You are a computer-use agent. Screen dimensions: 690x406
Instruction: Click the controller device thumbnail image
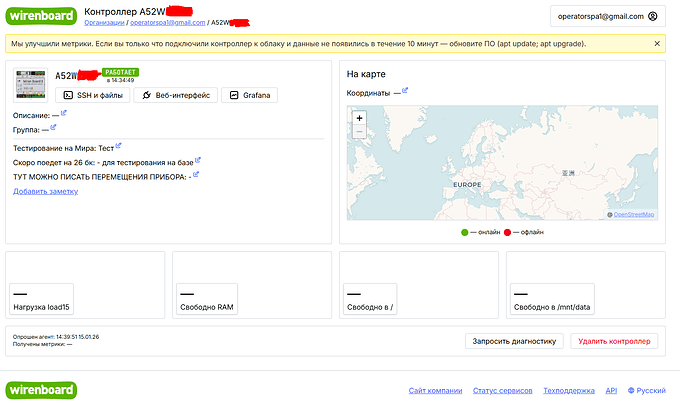[31, 86]
